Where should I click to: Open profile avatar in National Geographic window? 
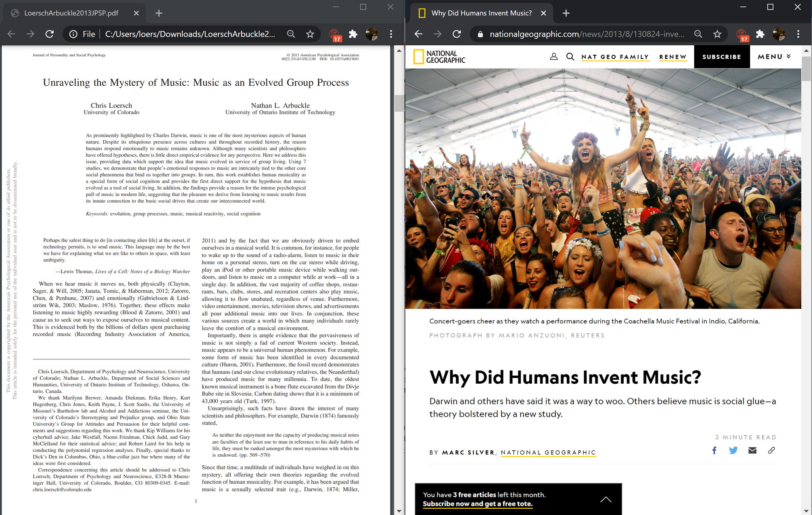coord(779,34)
